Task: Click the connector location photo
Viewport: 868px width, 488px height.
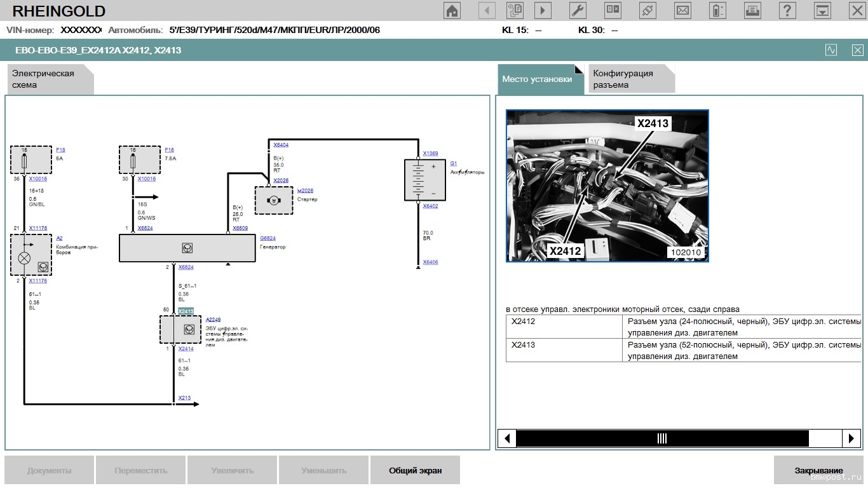Action: tap(607, 186)
